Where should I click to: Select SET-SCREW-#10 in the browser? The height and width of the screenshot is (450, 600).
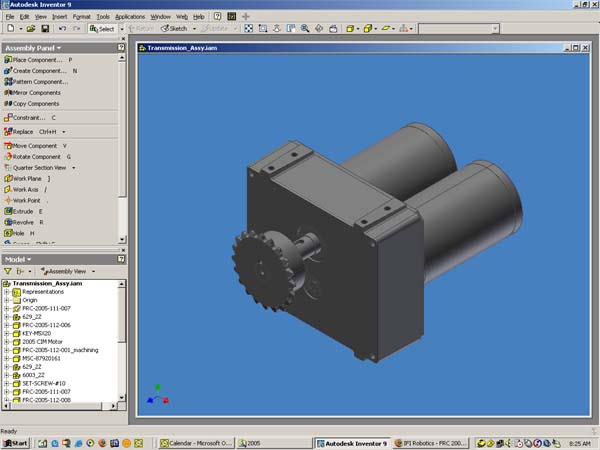44,383
